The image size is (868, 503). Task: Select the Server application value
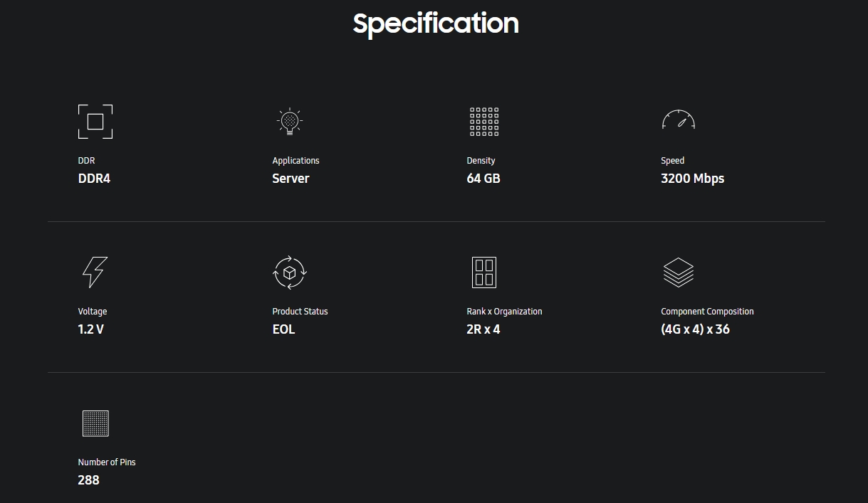[291, 179]
